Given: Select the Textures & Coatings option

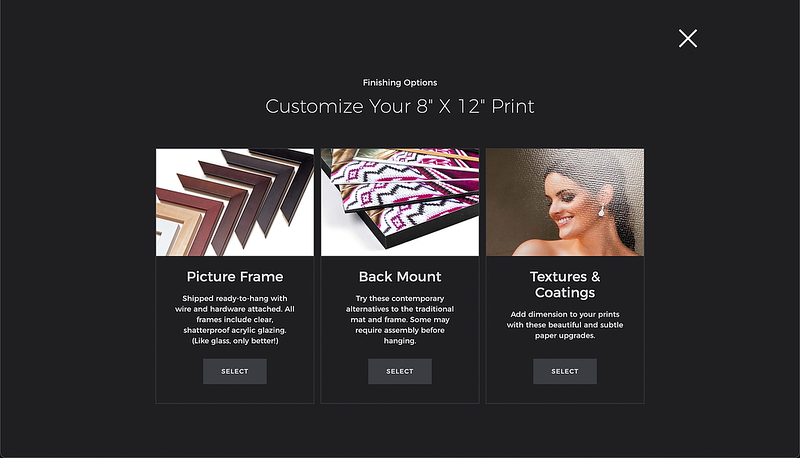Looking at the screenshot, I should 565,371.
